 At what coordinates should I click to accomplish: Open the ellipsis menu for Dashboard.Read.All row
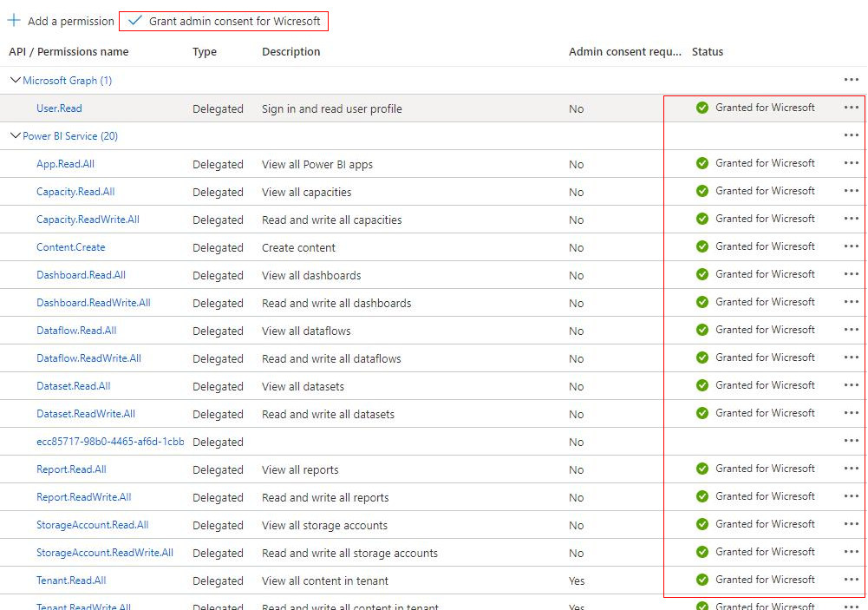tap(852, 273)
